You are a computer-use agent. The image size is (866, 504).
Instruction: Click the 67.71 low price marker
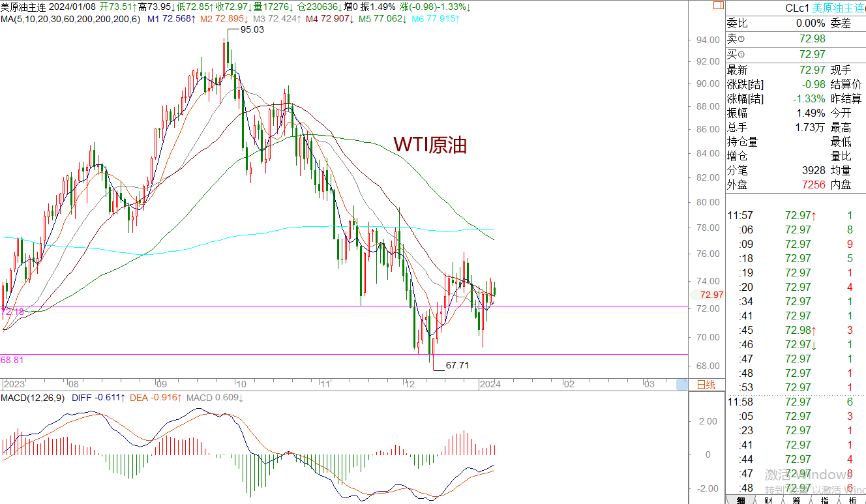coord(457,366)
